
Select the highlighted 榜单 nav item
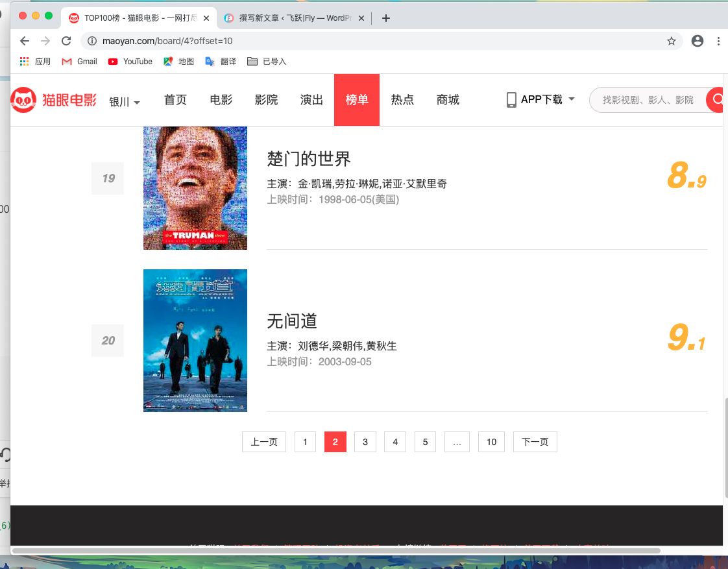click(357, 100)
